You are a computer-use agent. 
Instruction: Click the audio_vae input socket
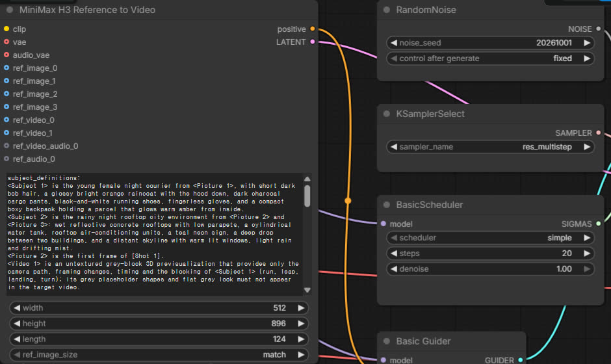[x=6, y=55]
